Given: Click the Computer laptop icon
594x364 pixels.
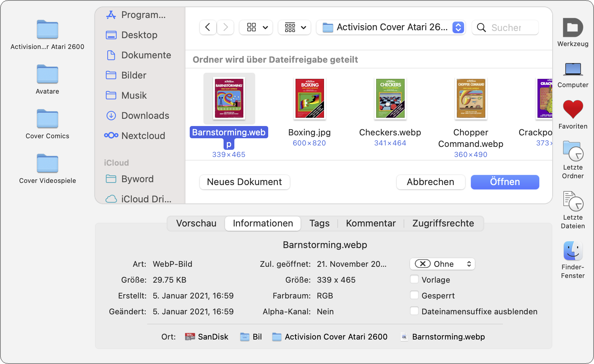Looking at the screenshot, I should pyautogui.click(x=573, y=69).
